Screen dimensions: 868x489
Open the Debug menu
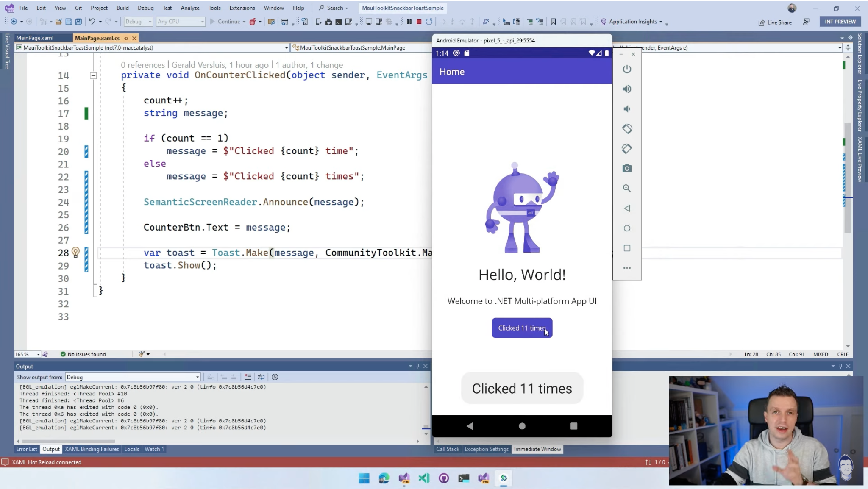click(146, 8)
